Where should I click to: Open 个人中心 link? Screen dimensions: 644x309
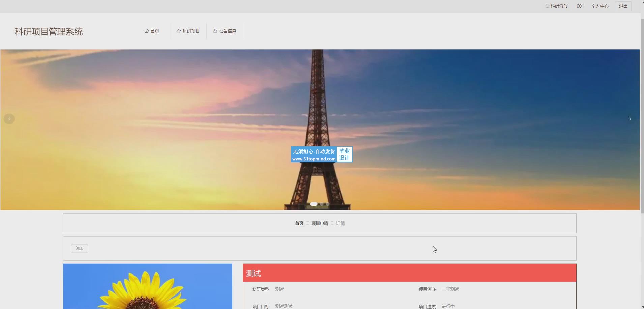pos(600,6)
